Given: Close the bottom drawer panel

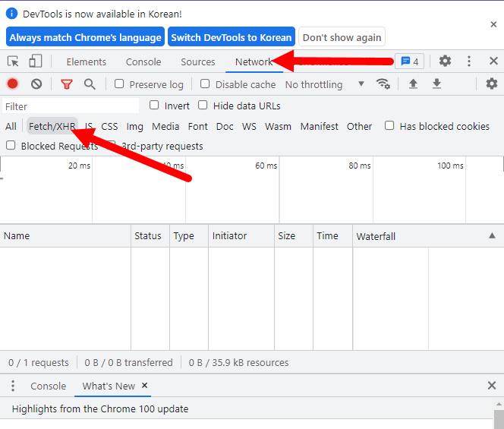Looking at the screenshot, I should tap(492, 385).
